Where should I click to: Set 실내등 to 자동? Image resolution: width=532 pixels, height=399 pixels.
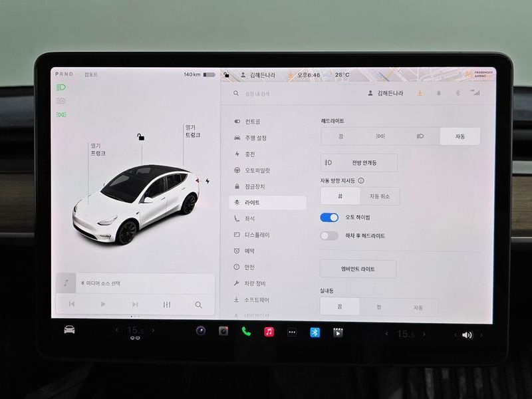[418, 307]
